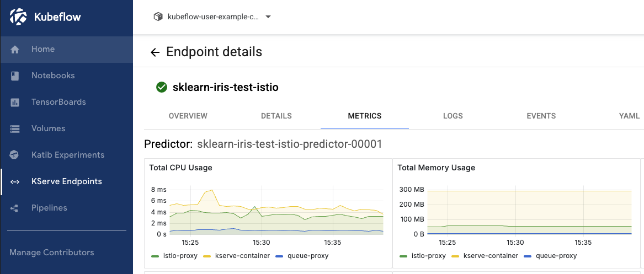Toggle istio-proxy series in Memory Usage legend
The width and height of the screenshot is (644, 274).
(x=423, y=256)
